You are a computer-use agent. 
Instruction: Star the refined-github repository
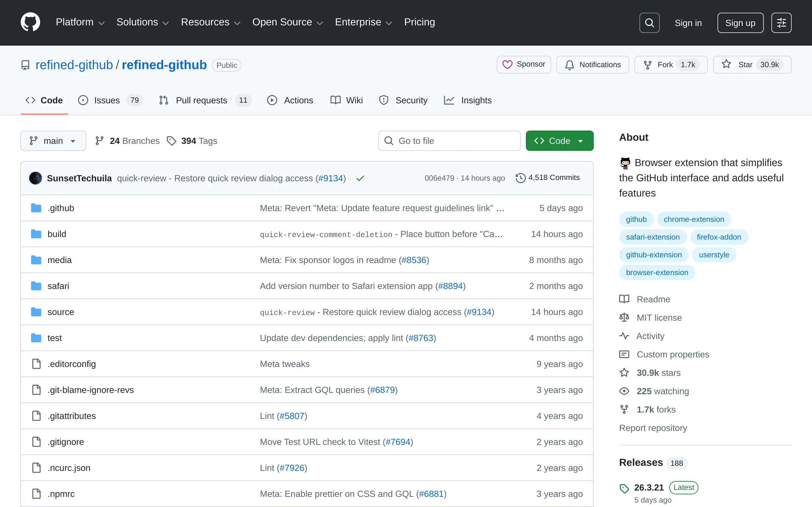click(x=752, y=64)
